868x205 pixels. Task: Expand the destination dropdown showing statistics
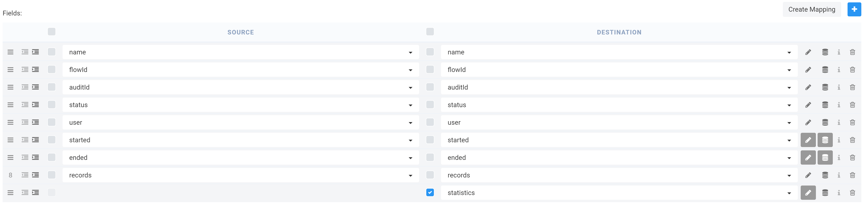tap(619, 193)
